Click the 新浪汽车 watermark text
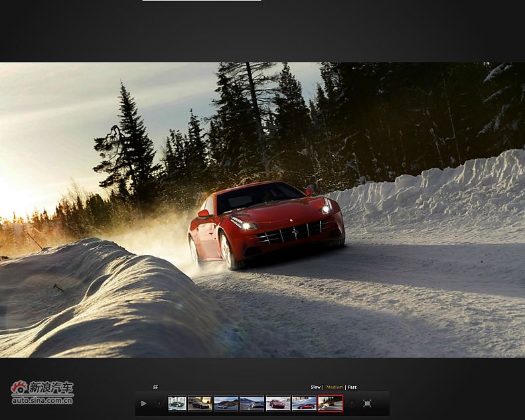Viewport: 525px width, 420px height. 51,388
